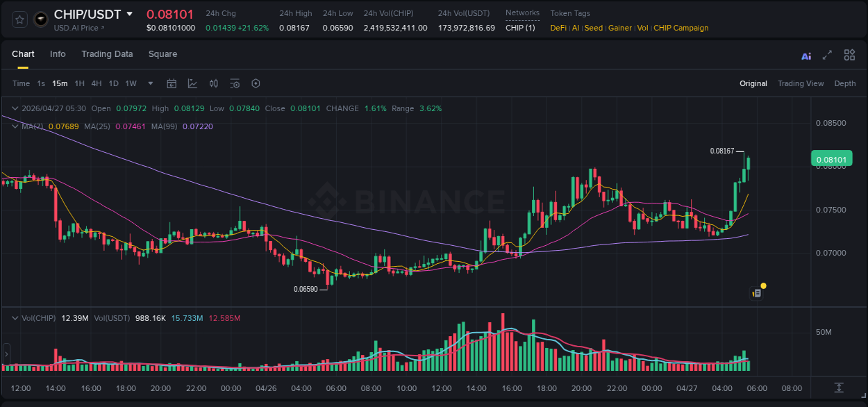This screenshot has width=868, height=407.
Task: Switch chart mode to Trading View
Action: coord(801,83)
